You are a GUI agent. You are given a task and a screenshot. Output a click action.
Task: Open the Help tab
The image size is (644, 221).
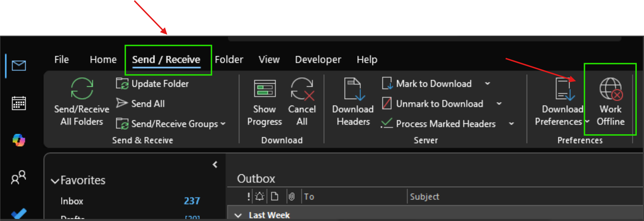coord(367,60)
